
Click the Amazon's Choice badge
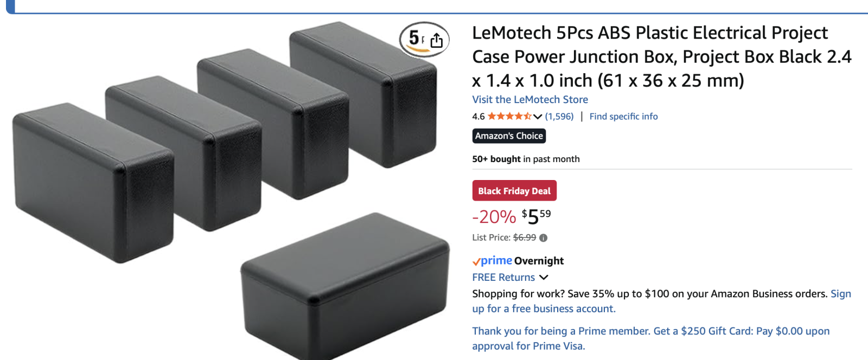pyautogui.click(x=508, y=136)
